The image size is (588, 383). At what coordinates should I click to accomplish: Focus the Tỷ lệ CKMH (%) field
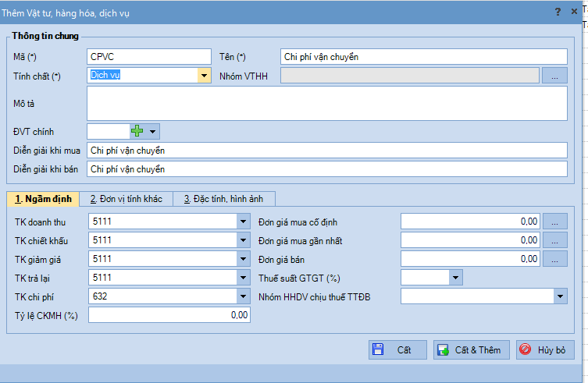point(169,315)
